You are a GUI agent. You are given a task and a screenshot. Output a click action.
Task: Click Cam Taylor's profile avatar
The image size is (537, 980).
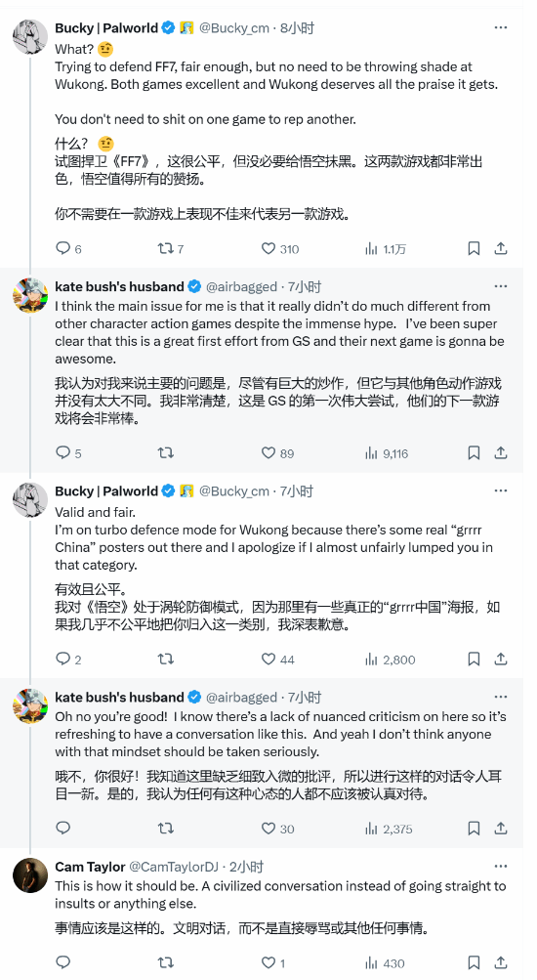30,875
